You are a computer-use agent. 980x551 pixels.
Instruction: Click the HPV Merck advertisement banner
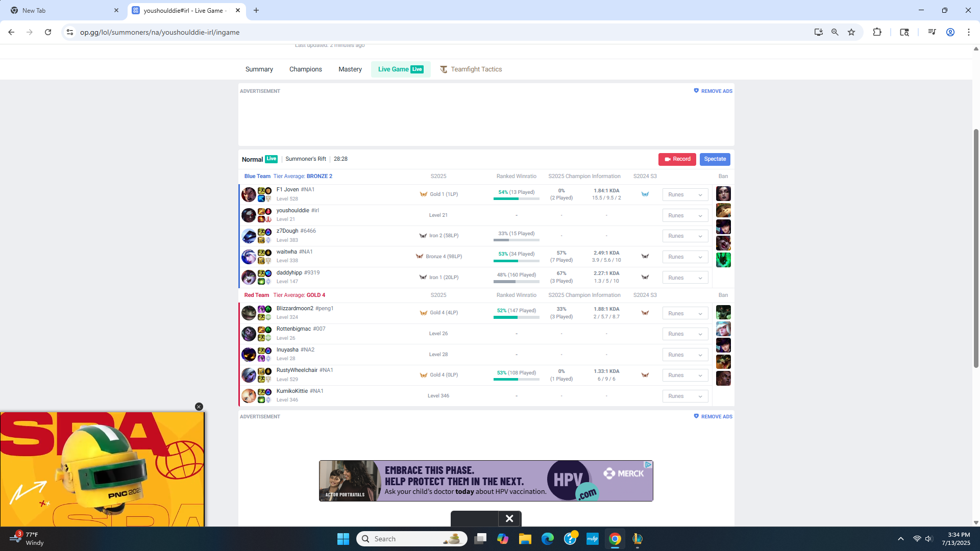coord(486,481)
